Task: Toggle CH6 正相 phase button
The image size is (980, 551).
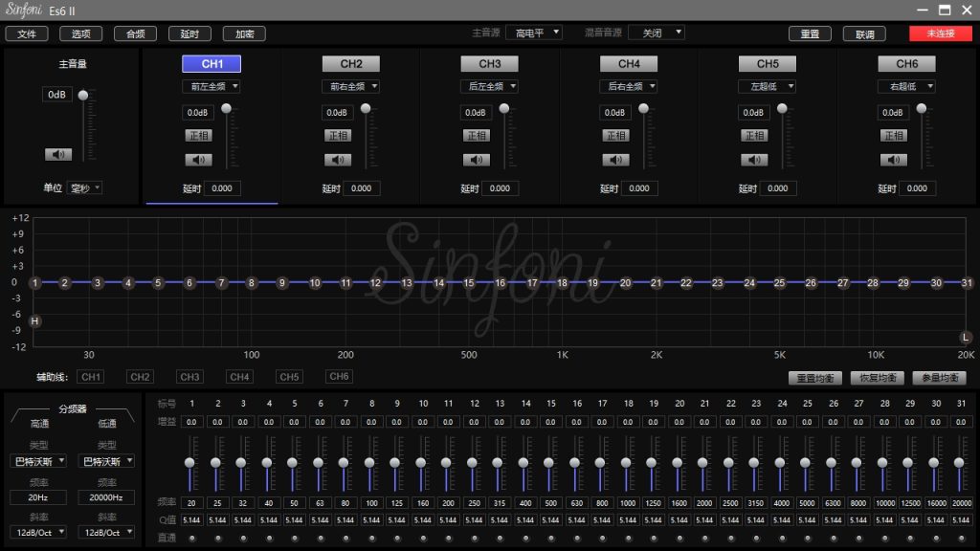Action: pos(895,136)
